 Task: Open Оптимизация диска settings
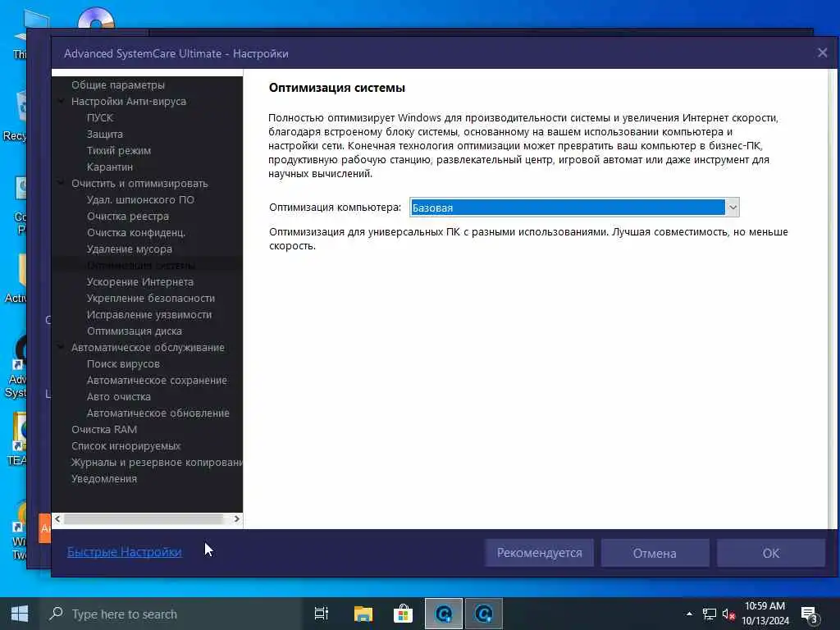(x=134, y=331)
